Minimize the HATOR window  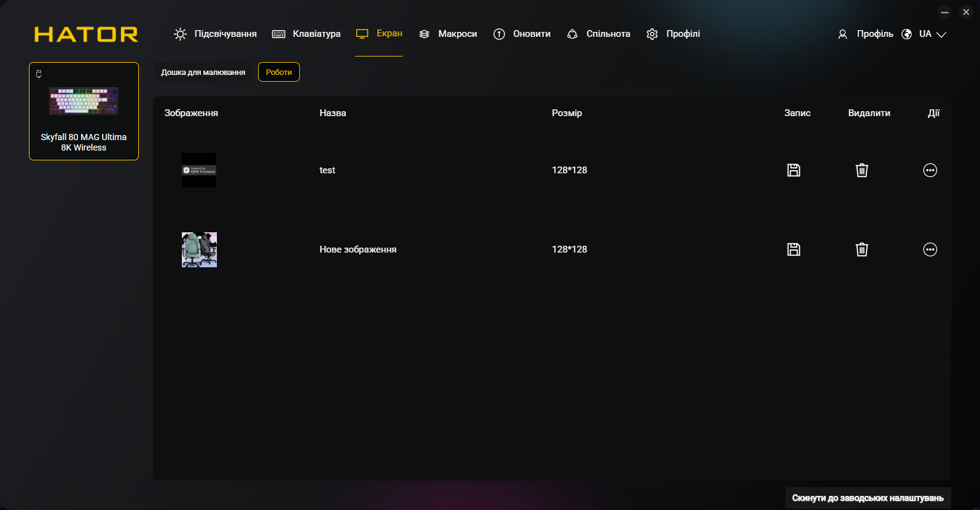click(945, 12)
